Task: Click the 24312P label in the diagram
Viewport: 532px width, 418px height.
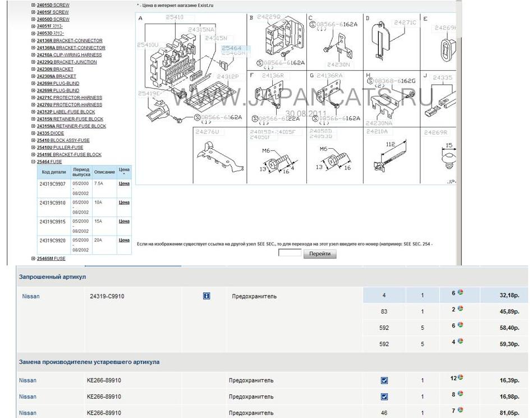Action: click(228, 77)
